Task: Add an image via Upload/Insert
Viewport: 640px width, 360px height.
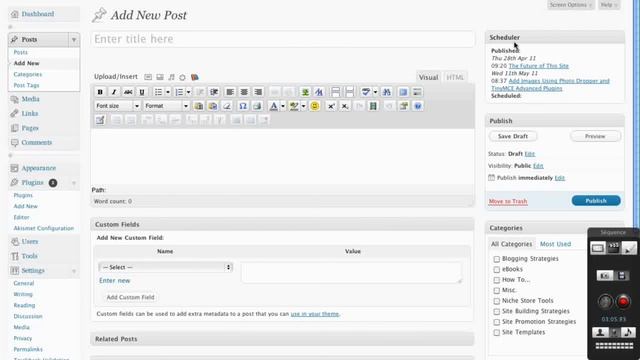Action: coord(148,77)
